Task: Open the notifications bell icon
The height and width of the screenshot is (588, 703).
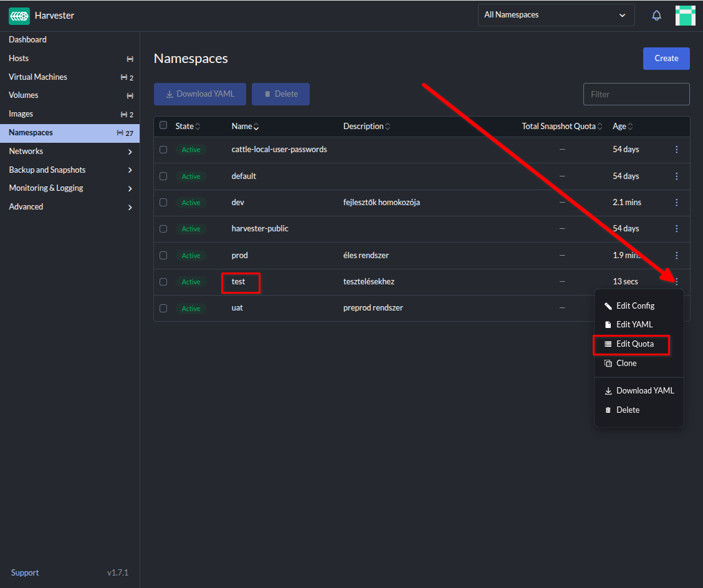Action: pos(656,16)
